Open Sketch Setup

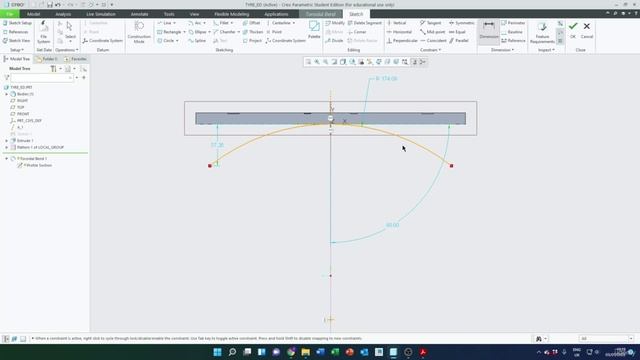(x=17, y=23)
